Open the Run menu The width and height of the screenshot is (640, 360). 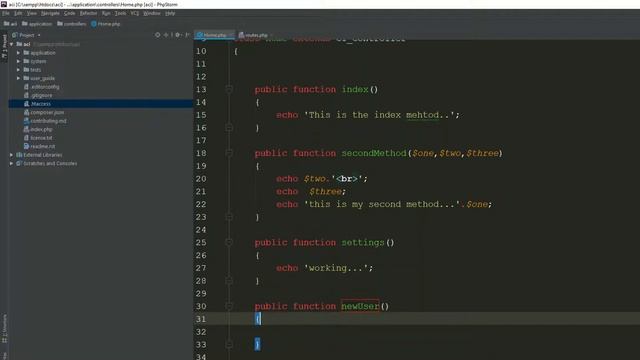click(106, 13)
